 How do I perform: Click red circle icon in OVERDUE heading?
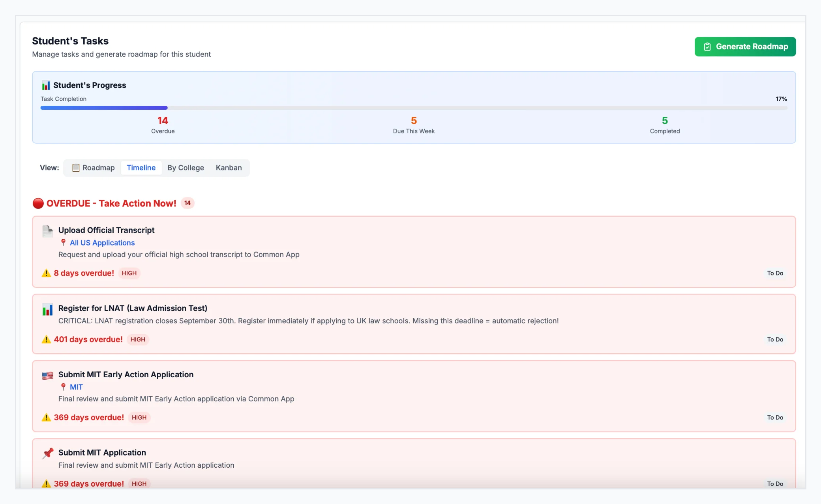[x=38, y=203]
